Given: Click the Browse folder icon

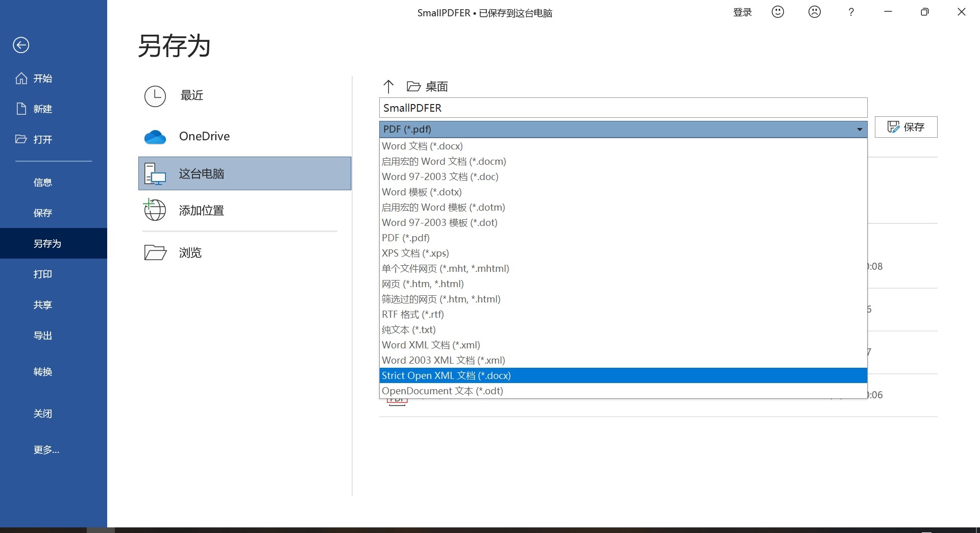Looking at the screenshot, I should pos(155,252).
